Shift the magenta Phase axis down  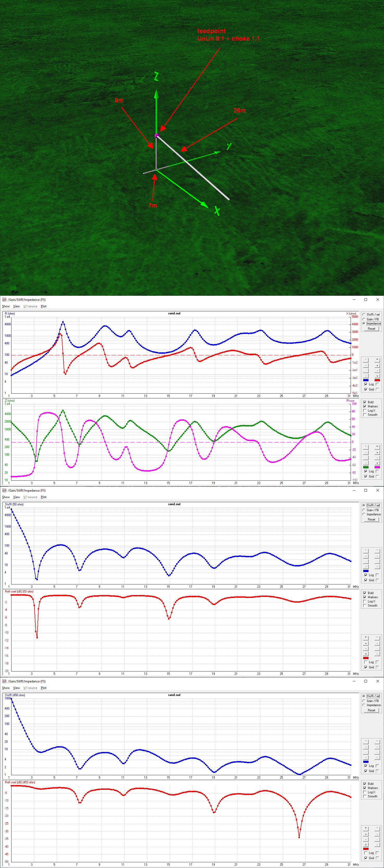click(x=377, y=463)
